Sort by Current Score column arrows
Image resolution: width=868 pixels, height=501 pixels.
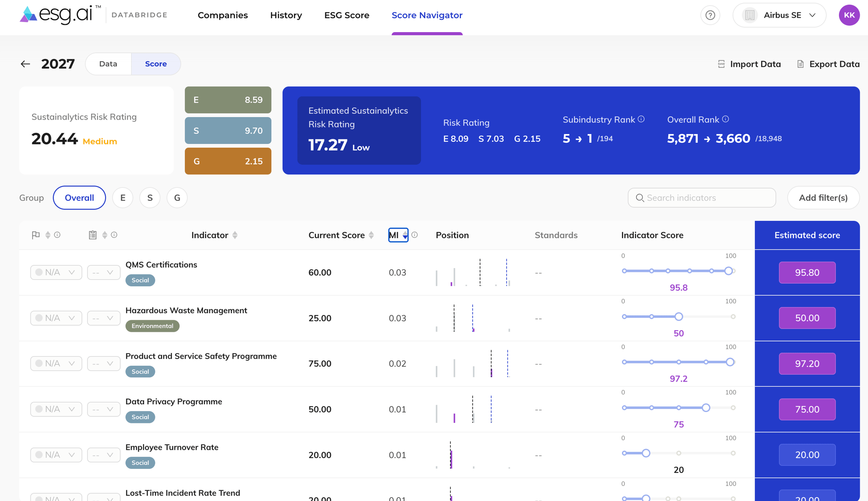click(x=371, y=235)
